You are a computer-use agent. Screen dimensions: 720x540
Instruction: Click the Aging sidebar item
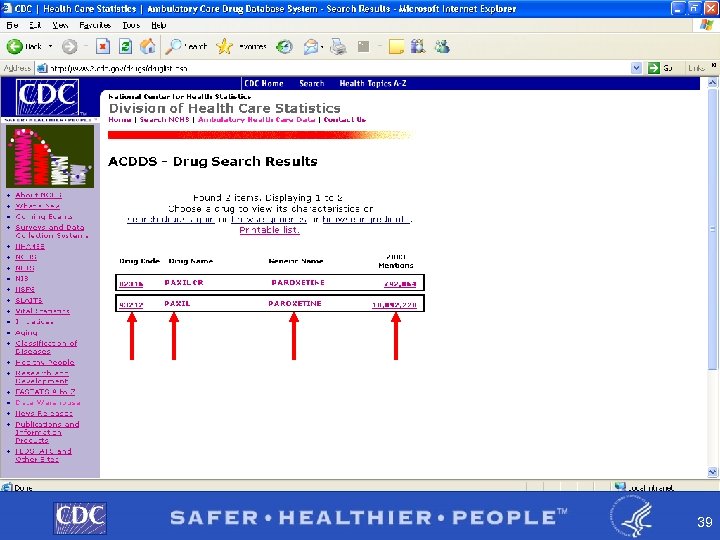pyautogui.click(x=26, y=332)
